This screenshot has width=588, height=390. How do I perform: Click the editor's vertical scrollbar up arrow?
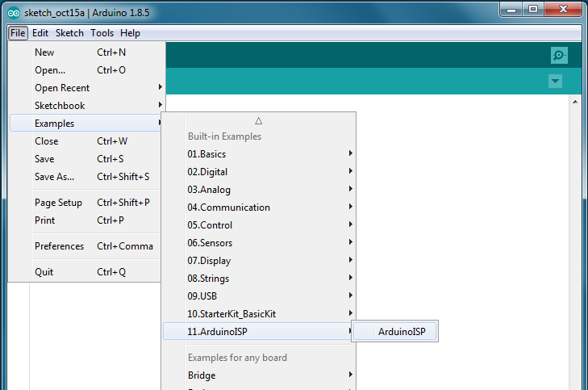tap(575, 102)
